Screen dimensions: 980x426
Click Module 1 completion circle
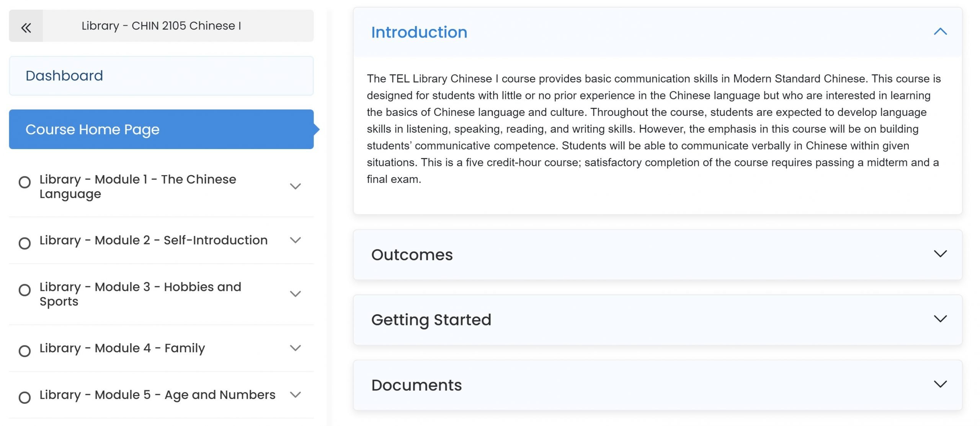[x=24, y=182]
